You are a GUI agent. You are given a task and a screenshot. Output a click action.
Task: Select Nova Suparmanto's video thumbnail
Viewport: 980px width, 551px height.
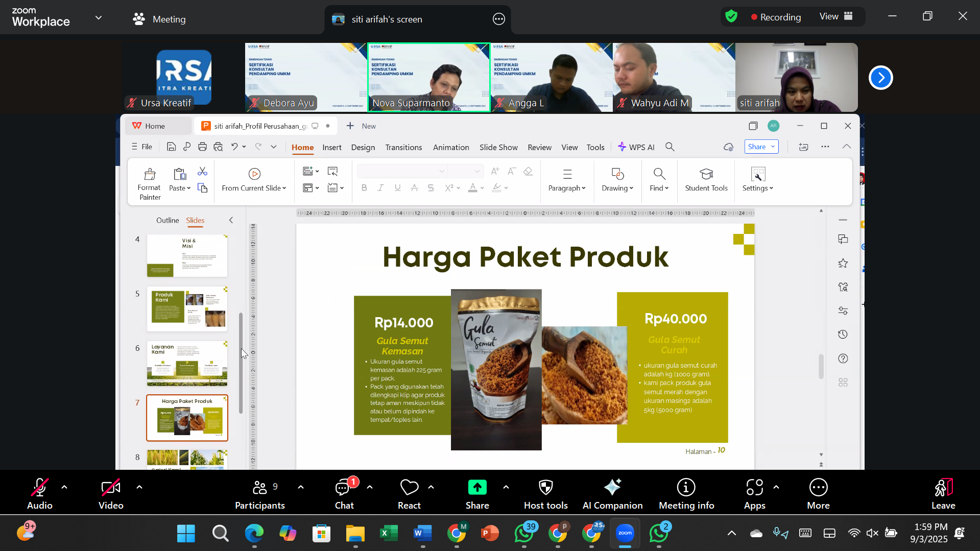coord(428,77)
